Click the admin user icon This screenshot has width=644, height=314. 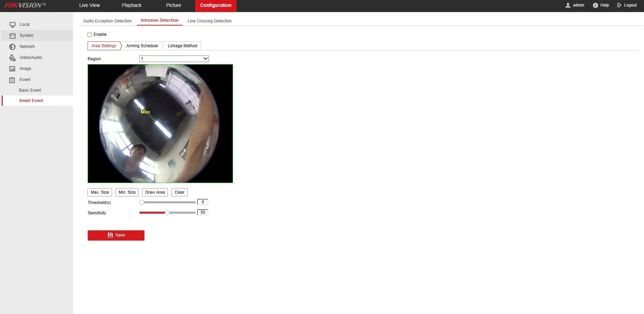pyautogui.click(x=568, y=5)
